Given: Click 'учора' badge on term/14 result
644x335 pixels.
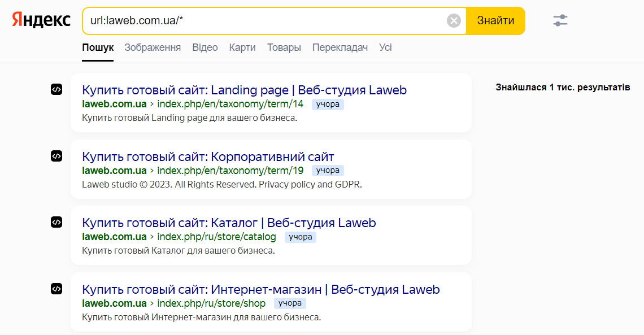Looking at the screenshot, I should pyautogui.click(x=328, y=105).
